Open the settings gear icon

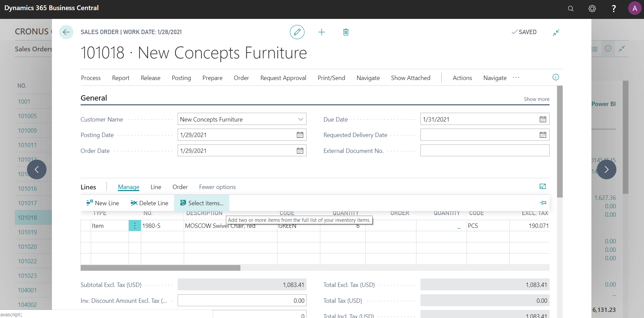[x=592, y=8]
